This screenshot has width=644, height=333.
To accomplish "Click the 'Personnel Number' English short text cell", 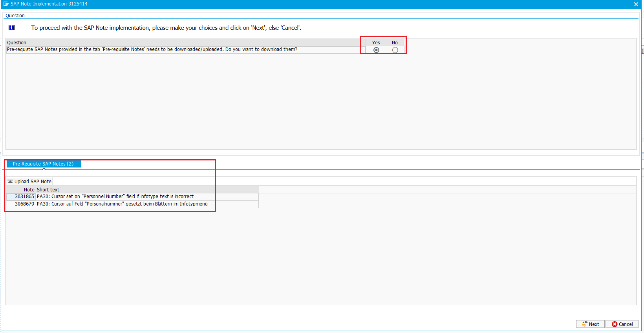I will [x=115, y=197].
